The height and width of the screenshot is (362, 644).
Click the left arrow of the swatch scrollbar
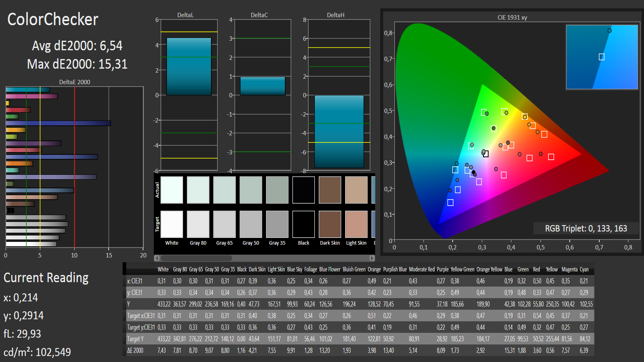tap(157, 258)
